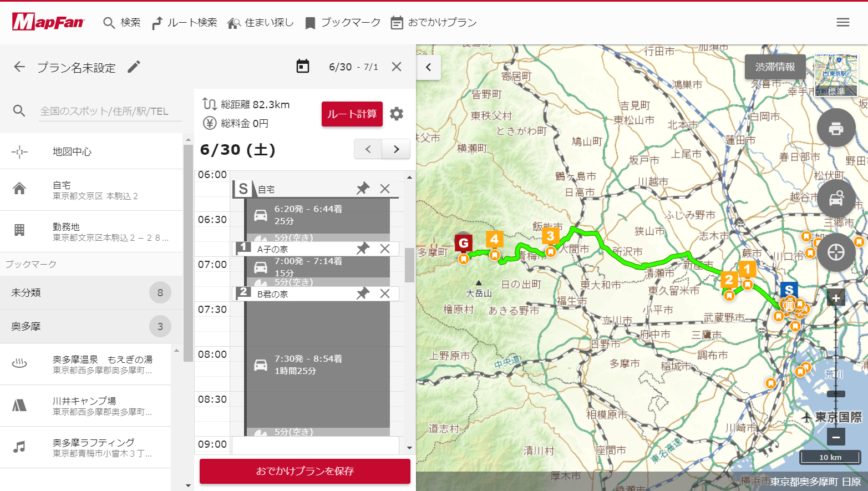Select 奥多摩温泉 もえぎの湯 bookmark
This screenshot has width=868, height=491.
tap(85, 365)
